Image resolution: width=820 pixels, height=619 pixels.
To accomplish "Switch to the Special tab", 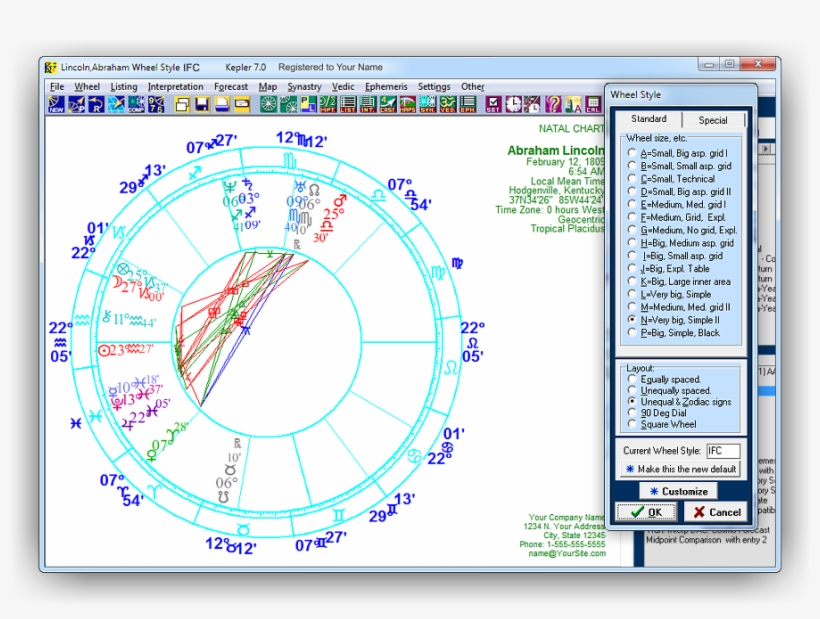I will click(714, 118).
